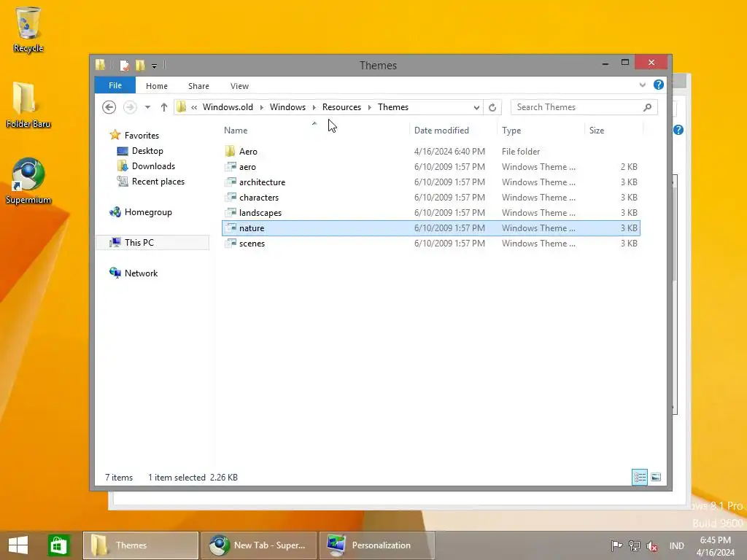
Task: Open the File ribbon tab
Action: pos(115,85)
